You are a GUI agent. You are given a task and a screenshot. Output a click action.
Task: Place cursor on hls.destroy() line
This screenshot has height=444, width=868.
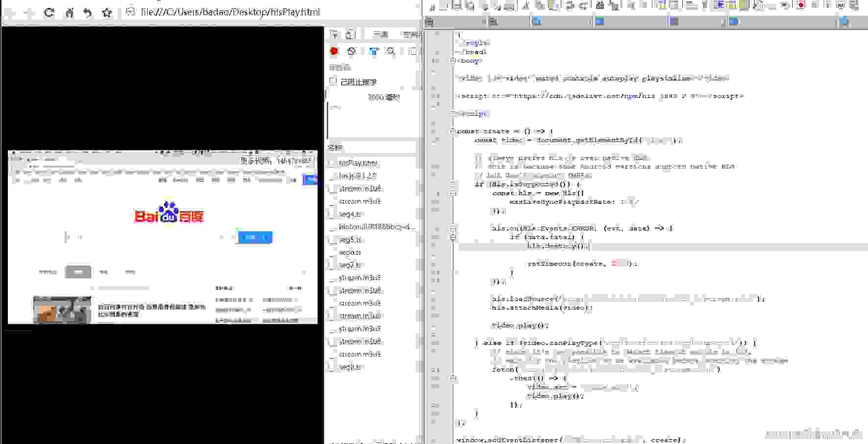point(559,246)
